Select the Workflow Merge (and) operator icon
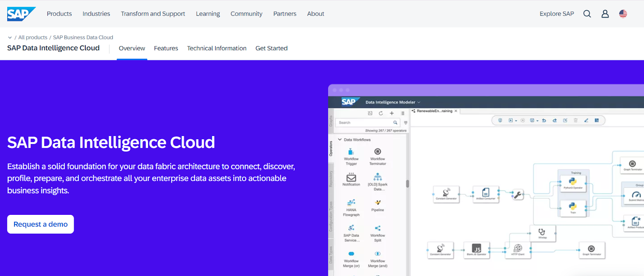Screen dimensions: 644x276 pyautogui.click(x=378, y=254)
